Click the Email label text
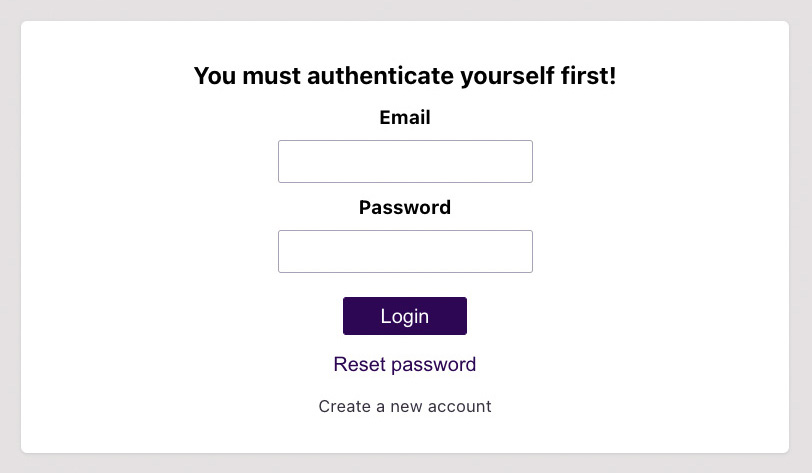 405,118
